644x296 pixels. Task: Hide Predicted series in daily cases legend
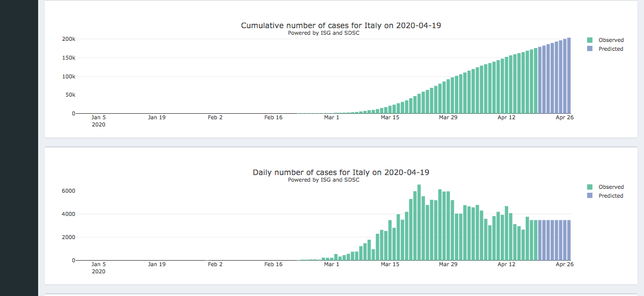(610, 196)
